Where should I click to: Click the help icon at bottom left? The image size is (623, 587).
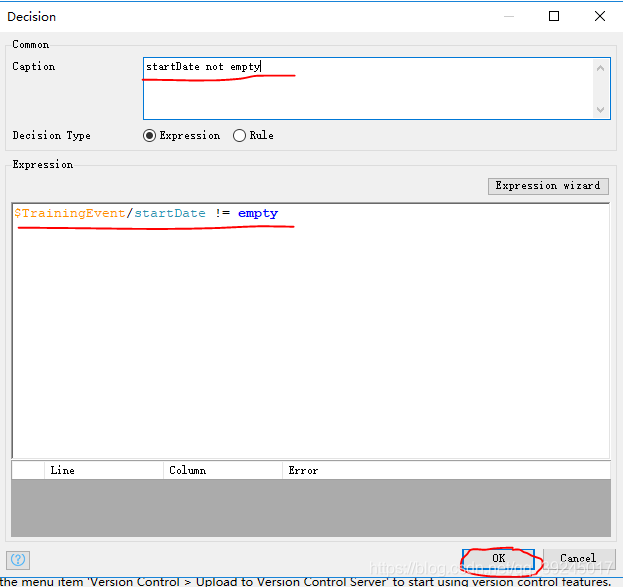pyautogui.click(x=18, y=559)
